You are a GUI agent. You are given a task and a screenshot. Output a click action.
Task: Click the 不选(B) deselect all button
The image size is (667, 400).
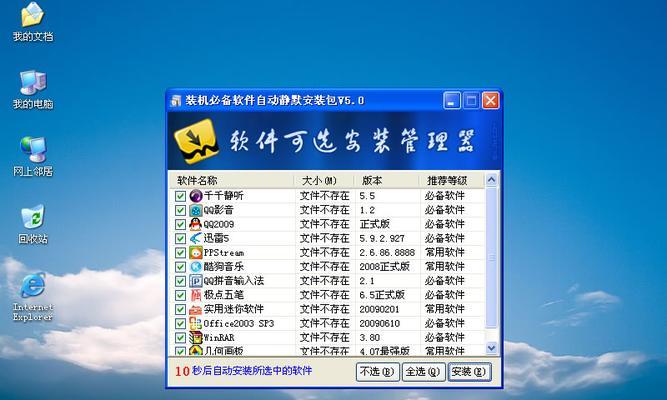click(x=378, y=372)
